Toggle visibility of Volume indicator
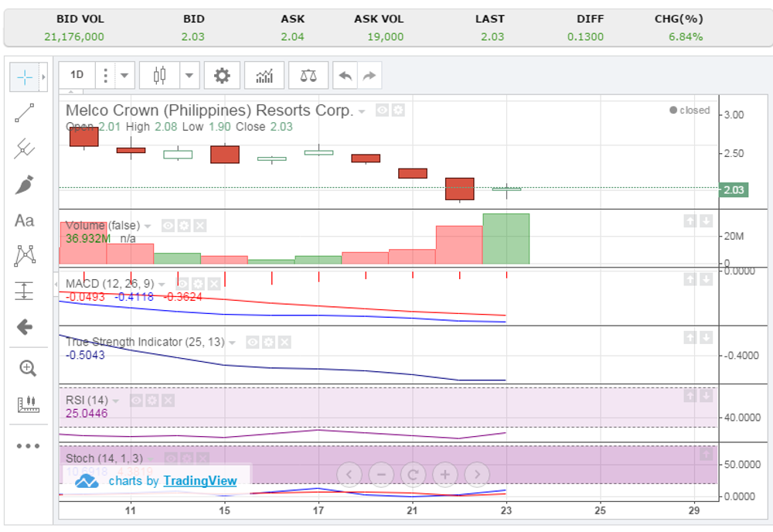This screenshot has width=773, height=532. [x=168, y=226]
